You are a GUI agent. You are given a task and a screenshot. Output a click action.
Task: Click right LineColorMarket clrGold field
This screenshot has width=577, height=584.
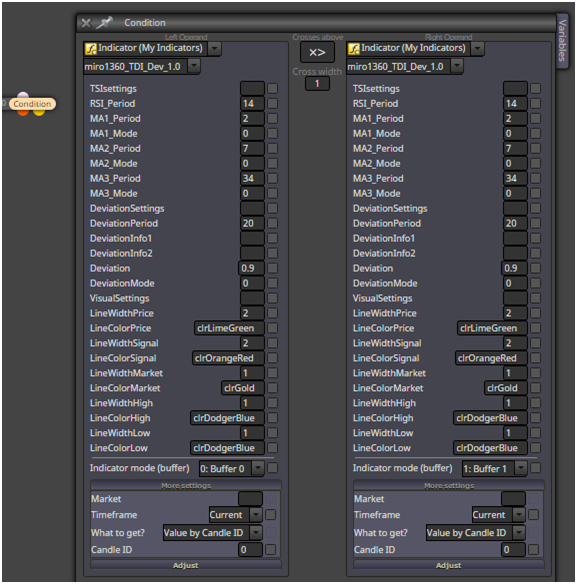pyautogui.click(x=505, y=388)
